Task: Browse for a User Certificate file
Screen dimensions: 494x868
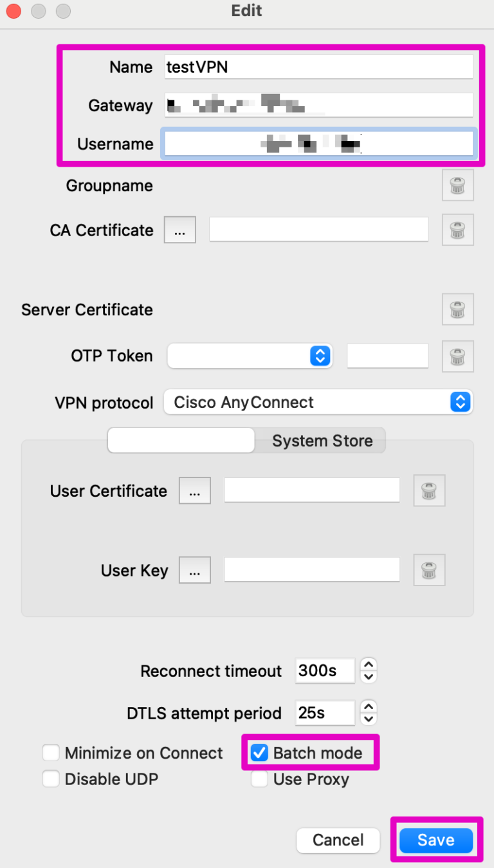Action: [195, 491]
